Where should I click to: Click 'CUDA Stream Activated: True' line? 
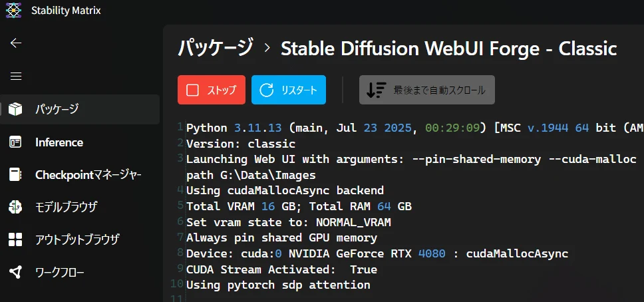[x=282, y=269]
